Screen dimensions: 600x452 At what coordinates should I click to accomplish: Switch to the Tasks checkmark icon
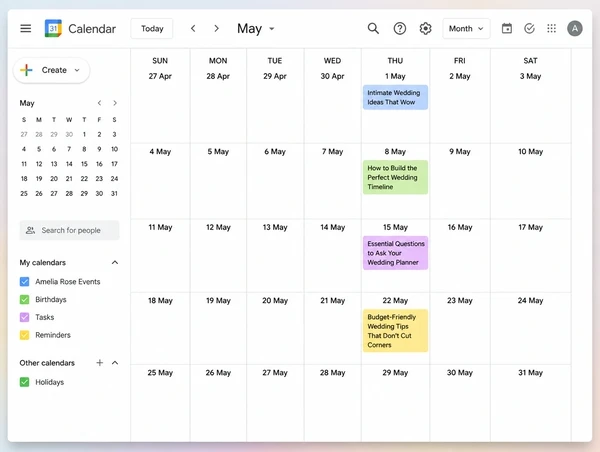pos(529,28)
